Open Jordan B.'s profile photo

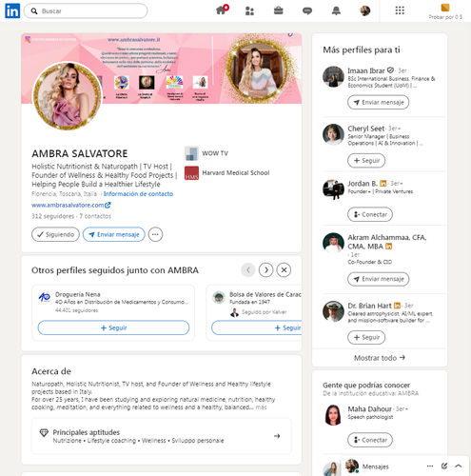(x=333, y=189)
